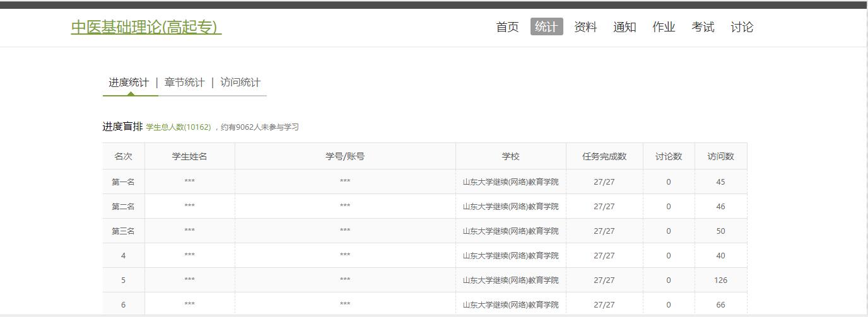This screenshot has height=317, width=868.
Task: Click the visit count 126 in row 5
Action: (x=720, y=280)
